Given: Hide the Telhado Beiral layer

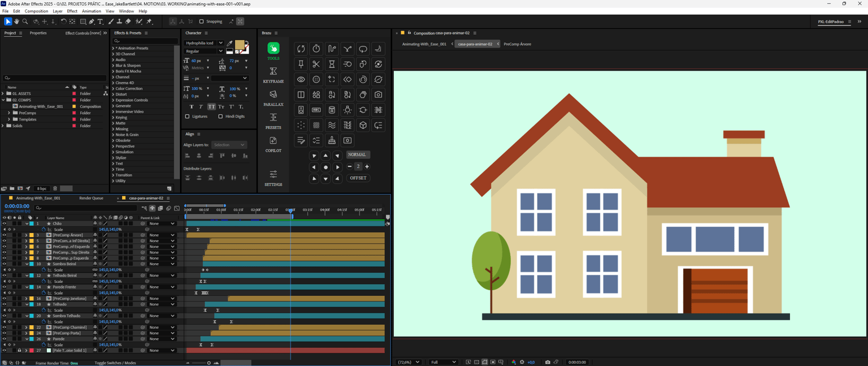Looking at the screenshot, I should pos(4,275).
